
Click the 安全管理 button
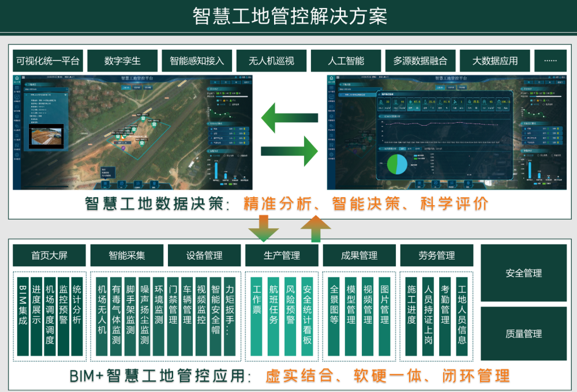tap(523, 273)
